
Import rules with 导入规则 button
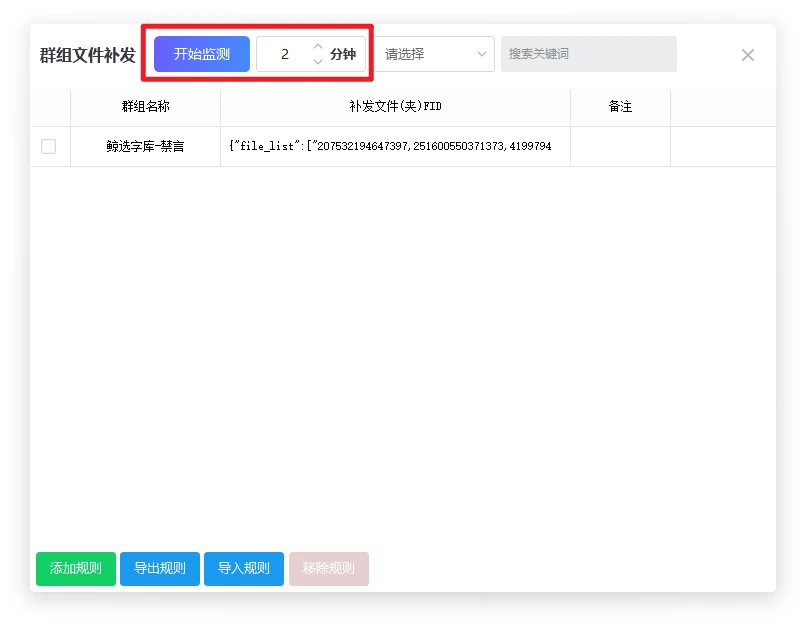point(244,568)
